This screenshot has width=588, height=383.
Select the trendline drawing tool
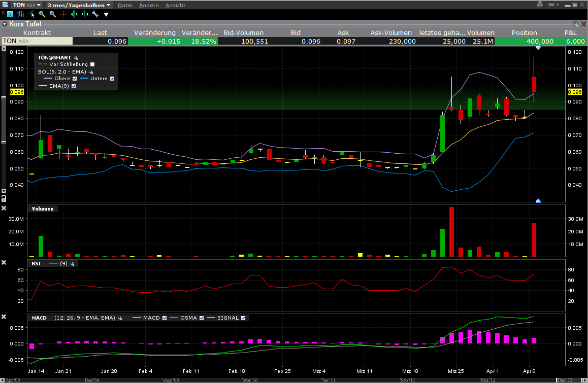pos(32,14)
